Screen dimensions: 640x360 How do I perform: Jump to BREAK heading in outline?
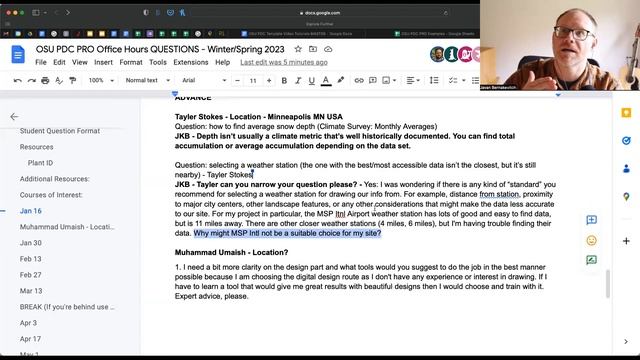(67, 307)
